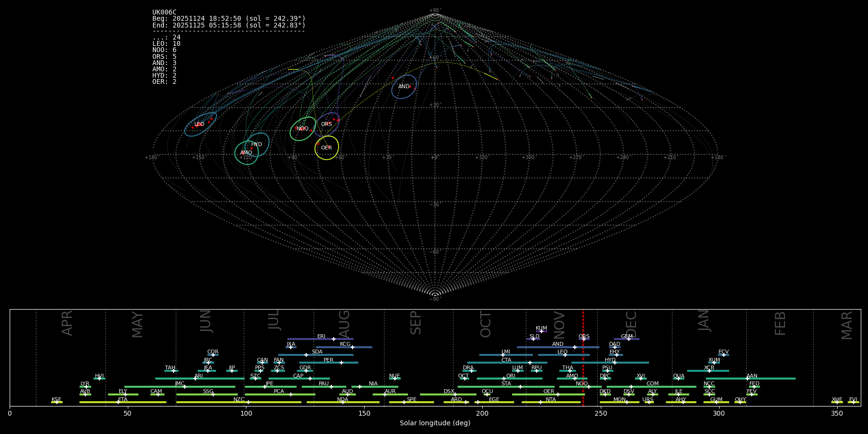Click the 'Solar longitude (deg)' axis label
Screen dimensions: 868x434
(x=435, y=423)
